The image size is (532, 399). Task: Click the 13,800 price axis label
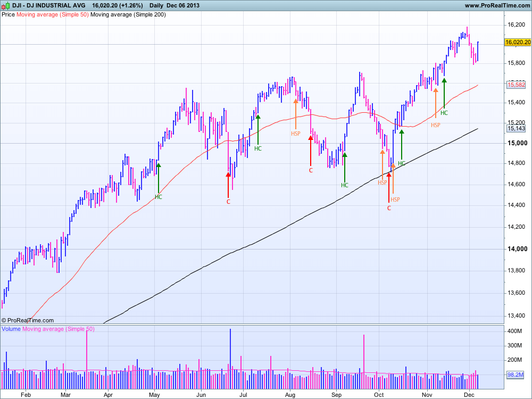click(516, 271)
